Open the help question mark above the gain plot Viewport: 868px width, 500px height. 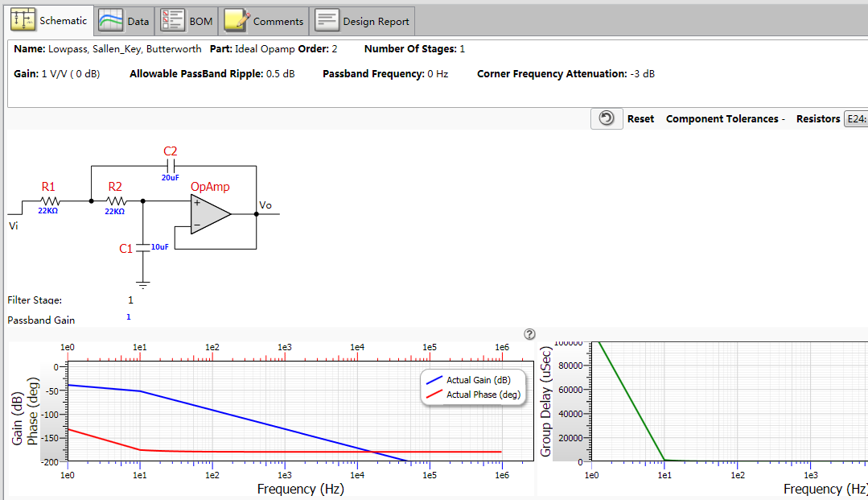point(530,333)
